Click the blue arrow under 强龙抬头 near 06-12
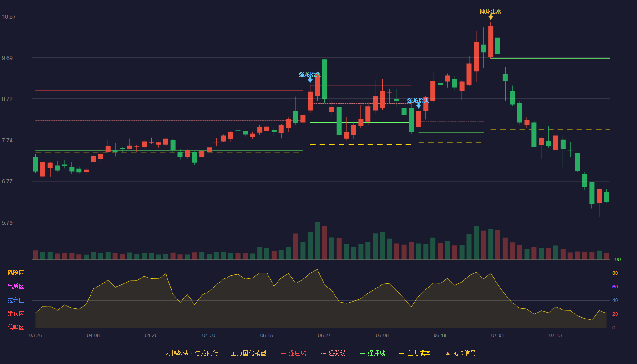Screen dimensions: 637x364 [x=418, y=106]
